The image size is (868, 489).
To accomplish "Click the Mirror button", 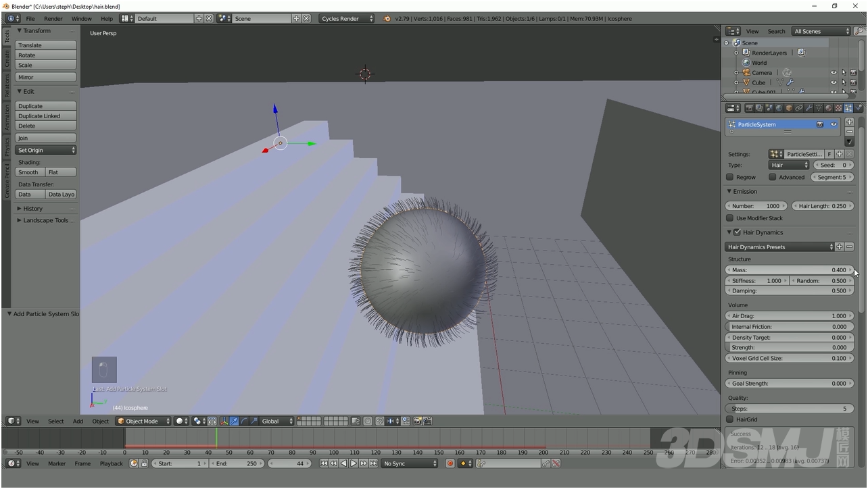I will tap(46, 77).
